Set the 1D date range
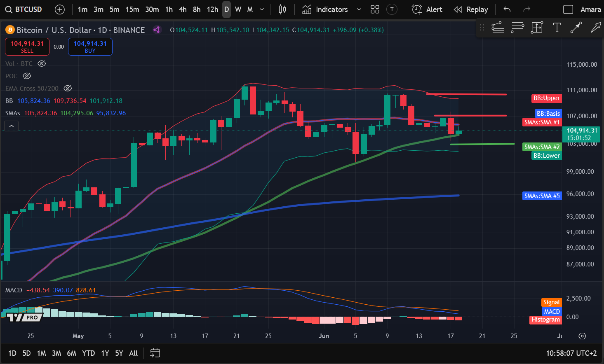The width and height of the screenshot is (604, 364). click(12, 353)
